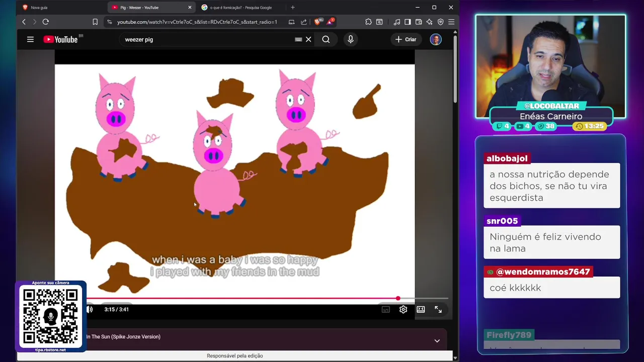The height and width of the screenshot is (362, 644).
Task: Click the 3:15 / 3:41 time display
Action: pos(117,309)
